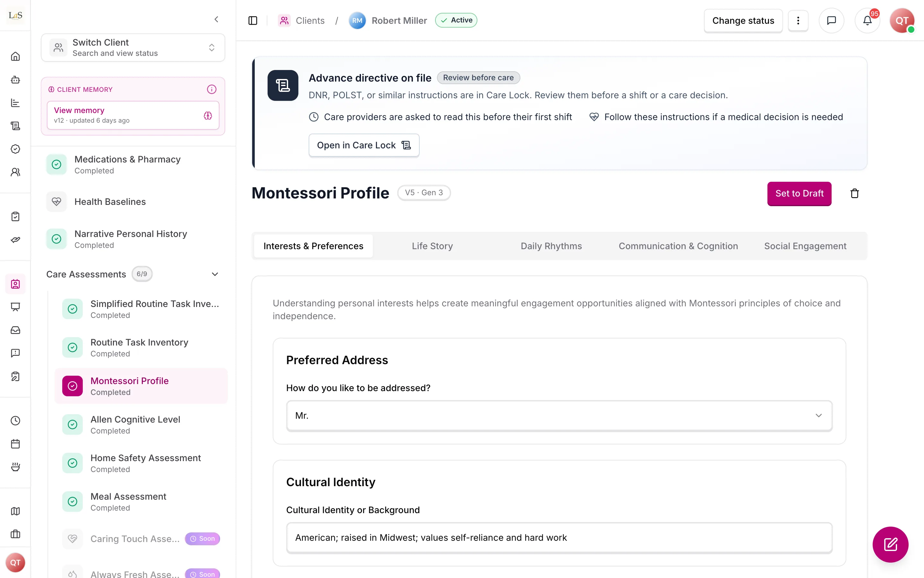Select Allen Cognitive Level assessment
This screenshot has height=578, width=924.
(141, 424)
